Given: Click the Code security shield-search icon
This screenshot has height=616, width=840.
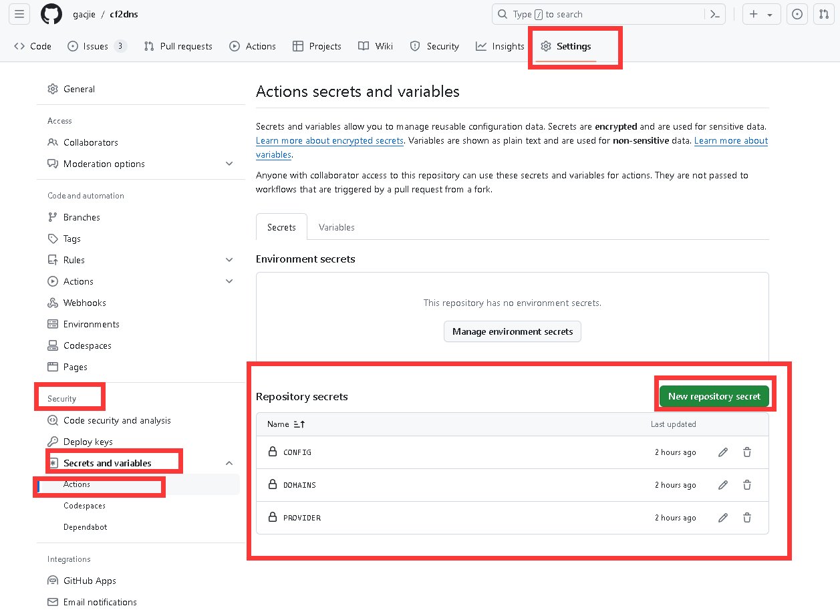Looking at the screenshot, I should point(53,420).
